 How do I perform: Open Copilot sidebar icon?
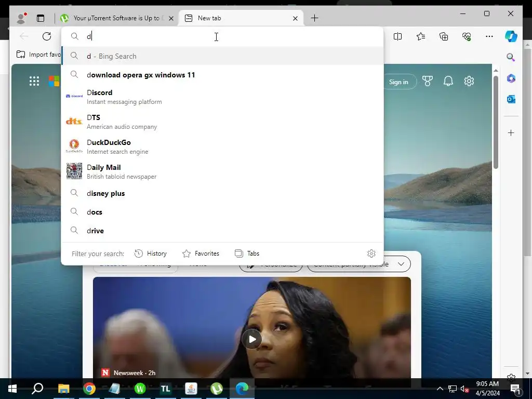pos(511,36)
